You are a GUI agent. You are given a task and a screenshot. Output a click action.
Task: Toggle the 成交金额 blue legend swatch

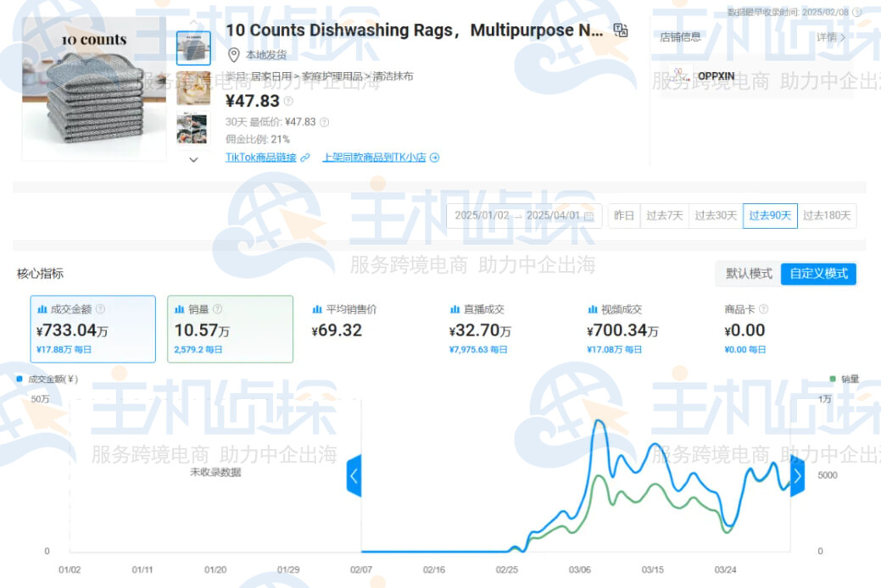20,380
